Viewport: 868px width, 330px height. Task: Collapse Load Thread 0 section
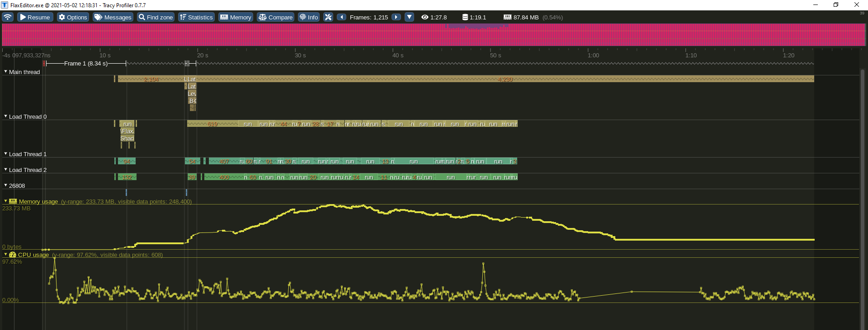(6, 116)
